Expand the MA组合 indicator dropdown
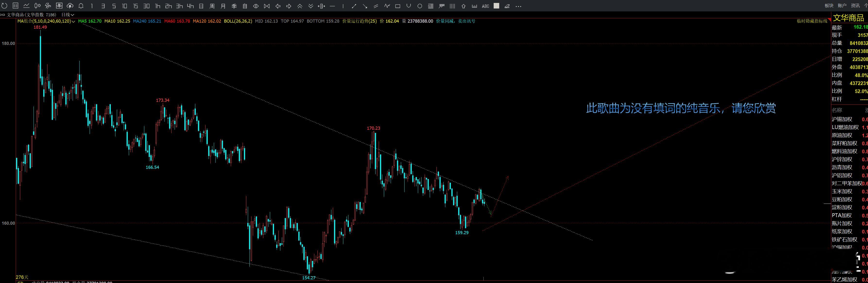This screenshot has width=868, height=283. tap(73, 21)
